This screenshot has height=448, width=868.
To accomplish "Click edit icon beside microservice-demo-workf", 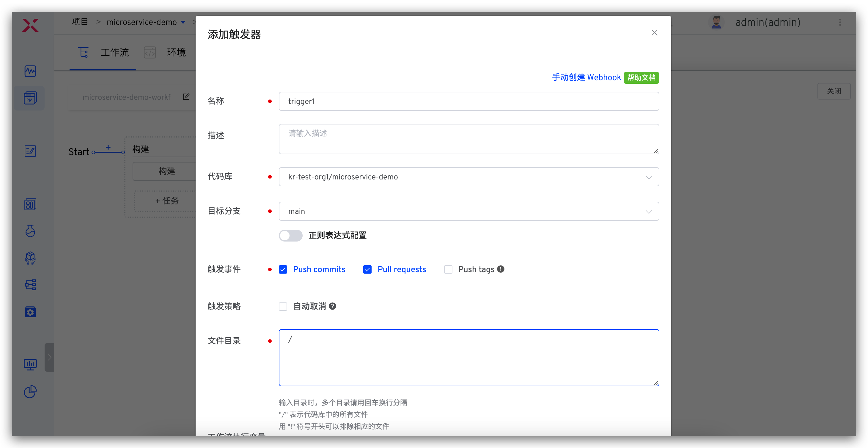I will point(186,97).
